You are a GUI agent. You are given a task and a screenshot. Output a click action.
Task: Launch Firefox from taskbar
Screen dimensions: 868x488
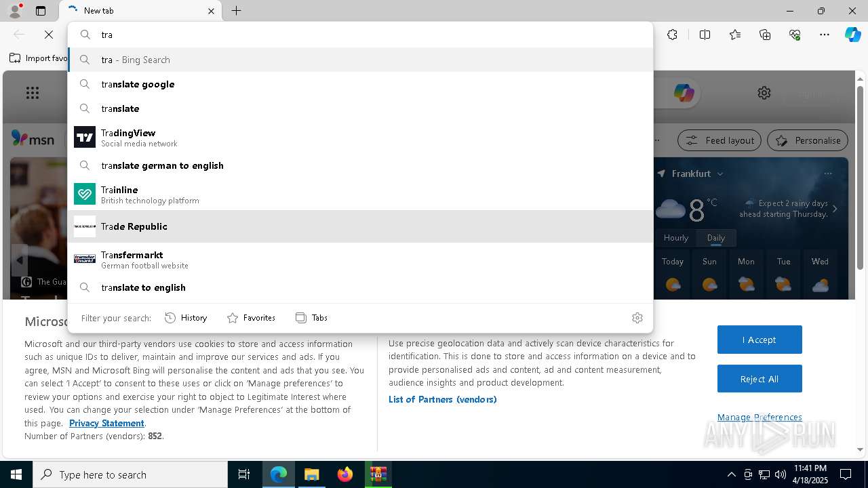pyautogui.click(x=345, y=474)
